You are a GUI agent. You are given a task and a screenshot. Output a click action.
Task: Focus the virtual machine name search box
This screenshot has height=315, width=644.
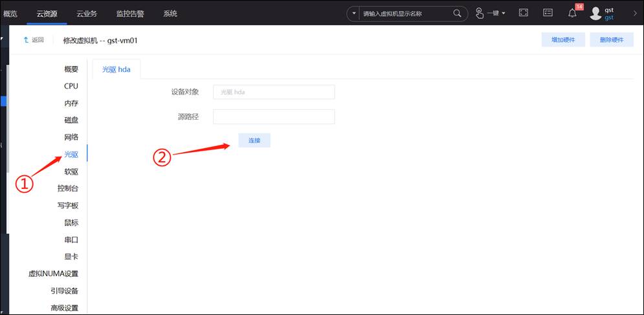coord(405,14)
